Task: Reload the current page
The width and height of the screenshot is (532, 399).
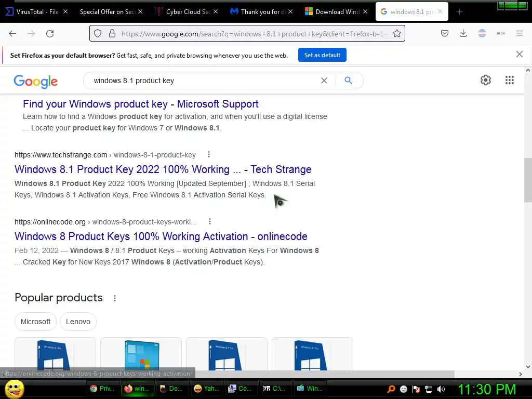Action: [x=50, y=34]
